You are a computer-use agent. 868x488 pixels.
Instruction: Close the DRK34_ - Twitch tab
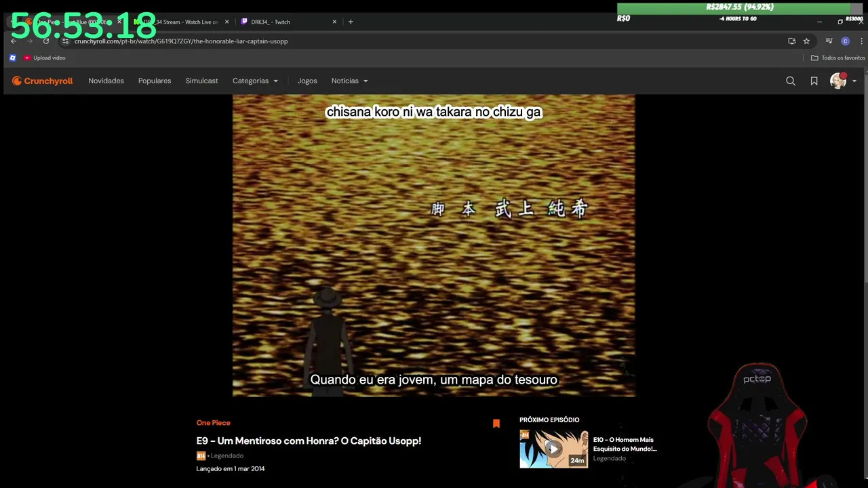(x=334, y=22)
